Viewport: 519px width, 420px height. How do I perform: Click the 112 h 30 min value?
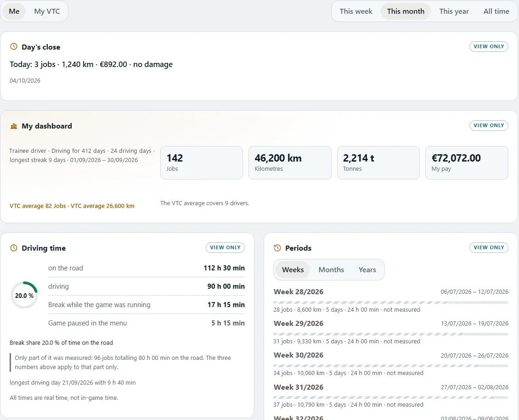pos(224,268)
